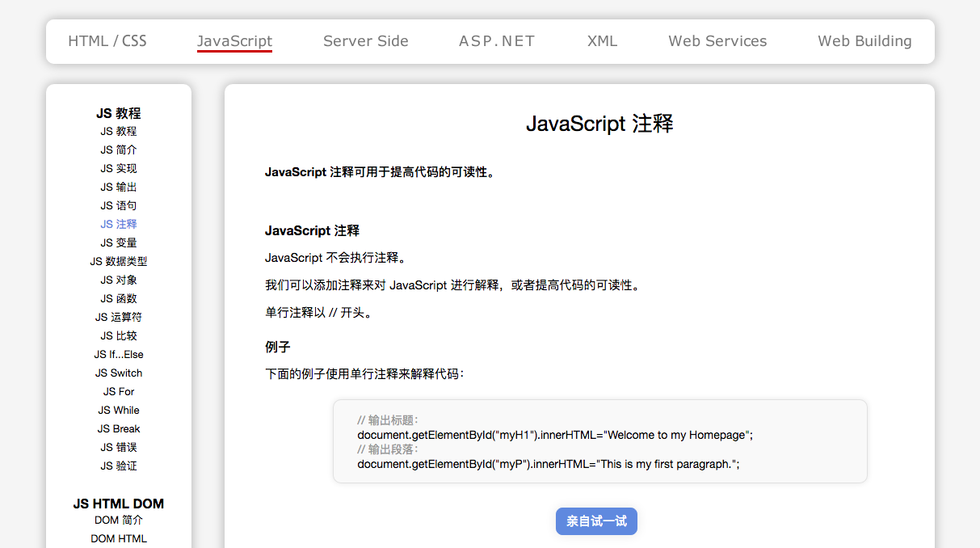Image resolution: width=980 pixels, height=548 pixels.
Task: Select JS 语句 in sidebar
Action: [x=119, y=205]
